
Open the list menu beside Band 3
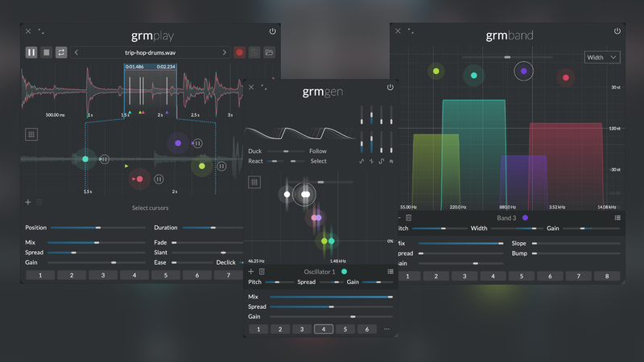click(x=617, y=217)
